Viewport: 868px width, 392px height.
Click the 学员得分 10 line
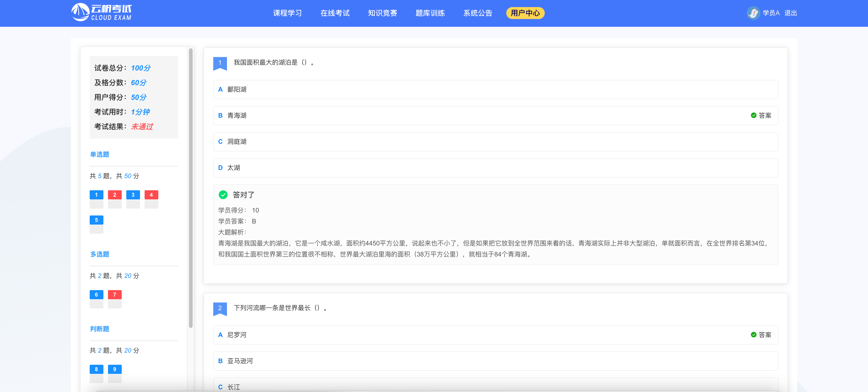[239, 210]
